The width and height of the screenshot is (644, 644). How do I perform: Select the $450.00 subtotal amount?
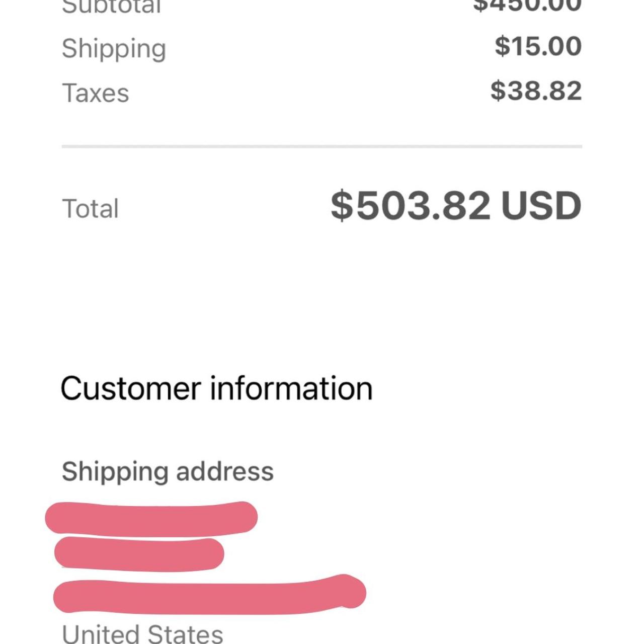527,5
